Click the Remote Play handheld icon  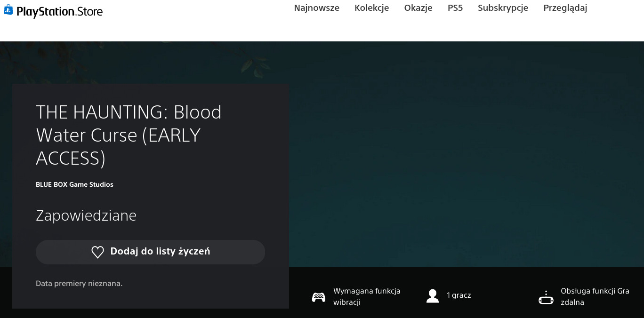[x=546, y=297]
